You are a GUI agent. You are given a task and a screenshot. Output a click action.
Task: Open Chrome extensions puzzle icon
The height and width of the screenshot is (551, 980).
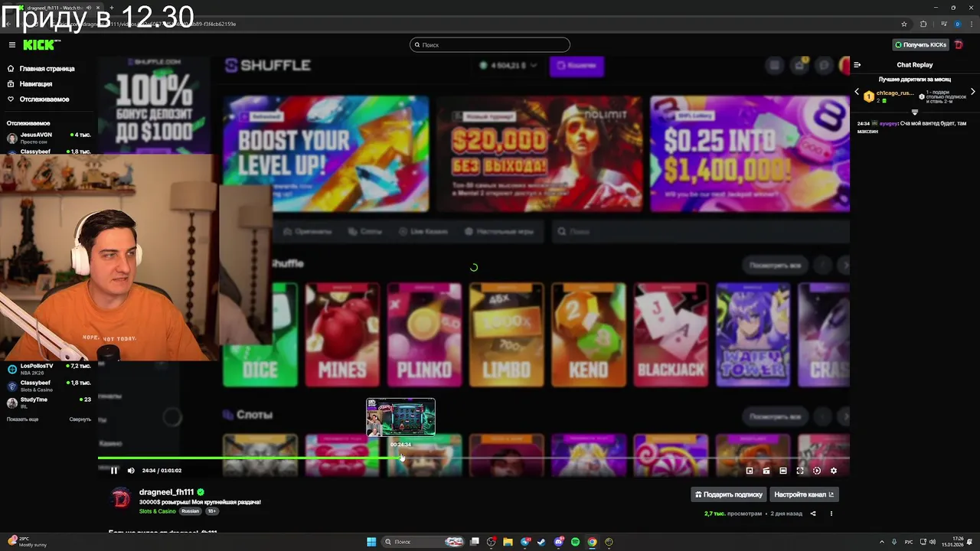[x=923, y=24]
